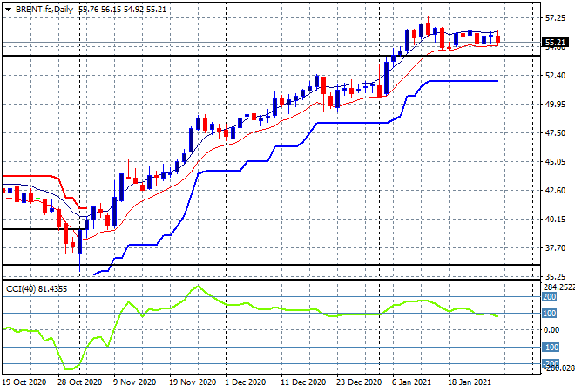Click the 49.95 price axis label
The height and width of the screenshot is (392, 575).
pos(556,105)
